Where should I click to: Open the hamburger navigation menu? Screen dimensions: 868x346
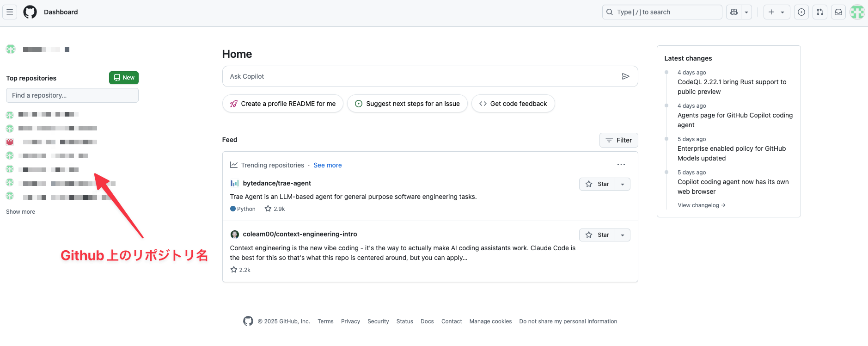point(10,12)
